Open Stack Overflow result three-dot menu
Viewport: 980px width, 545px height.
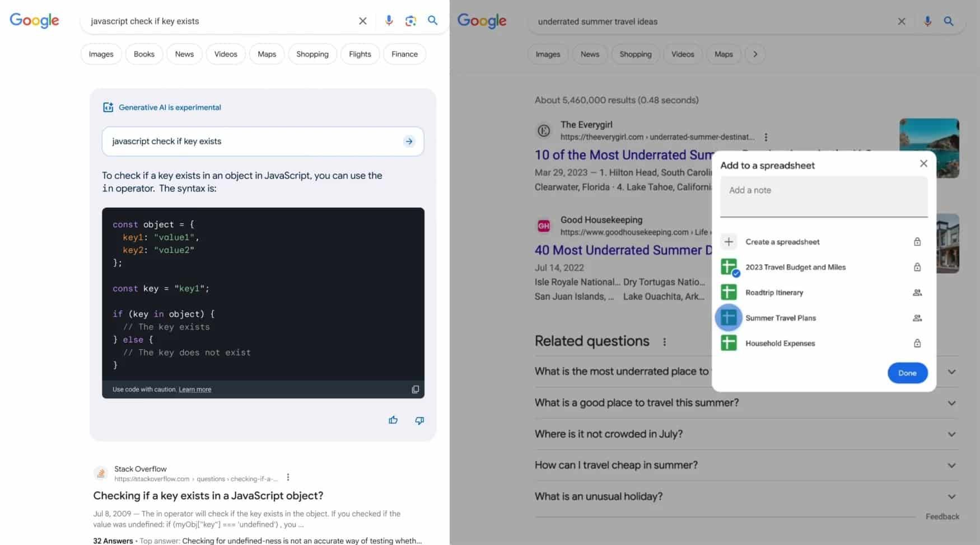(x=288, y=477)
